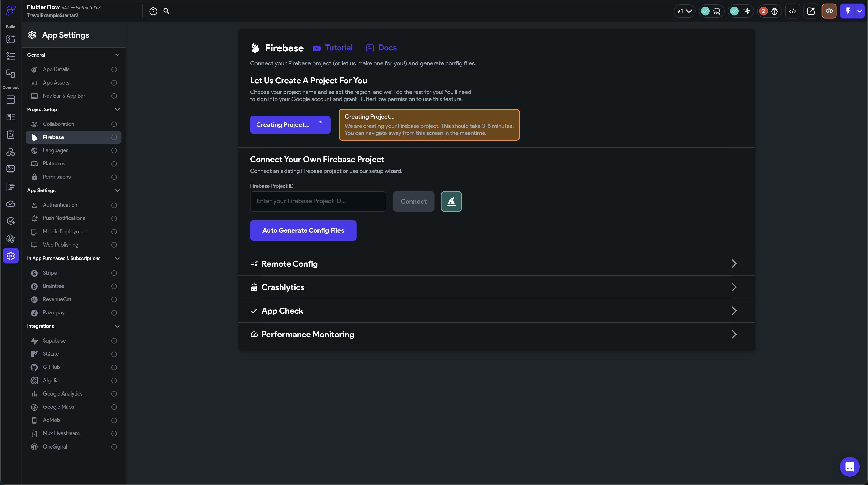868x485 pixels.
Task: Toggle the preview eye button
Action: tap(829, 11)
